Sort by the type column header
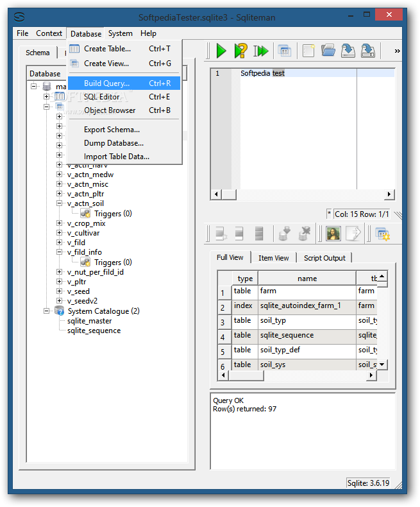The image size is (420, 507). (245, 279)
